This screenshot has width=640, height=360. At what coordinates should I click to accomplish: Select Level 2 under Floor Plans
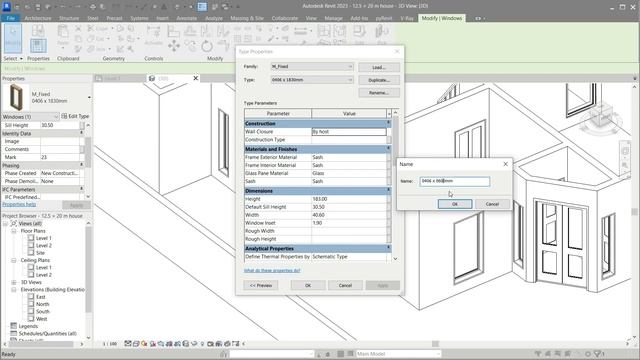44,245
